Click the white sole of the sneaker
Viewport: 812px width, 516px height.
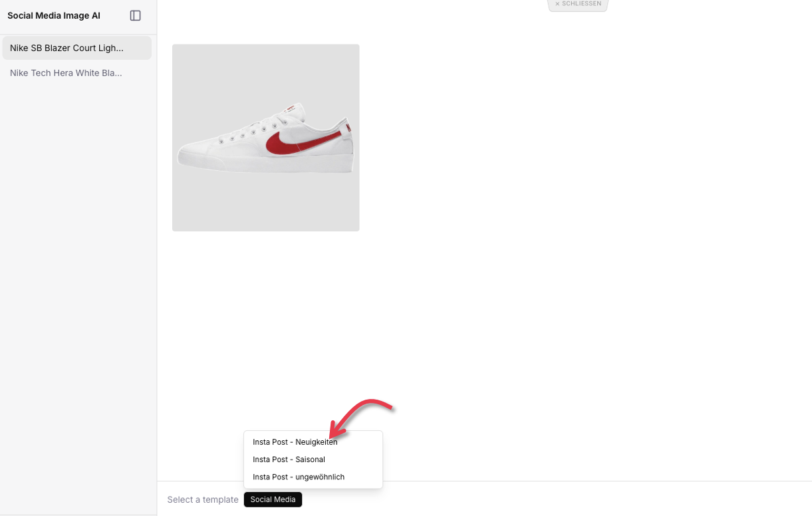click(x=266, y=164)
